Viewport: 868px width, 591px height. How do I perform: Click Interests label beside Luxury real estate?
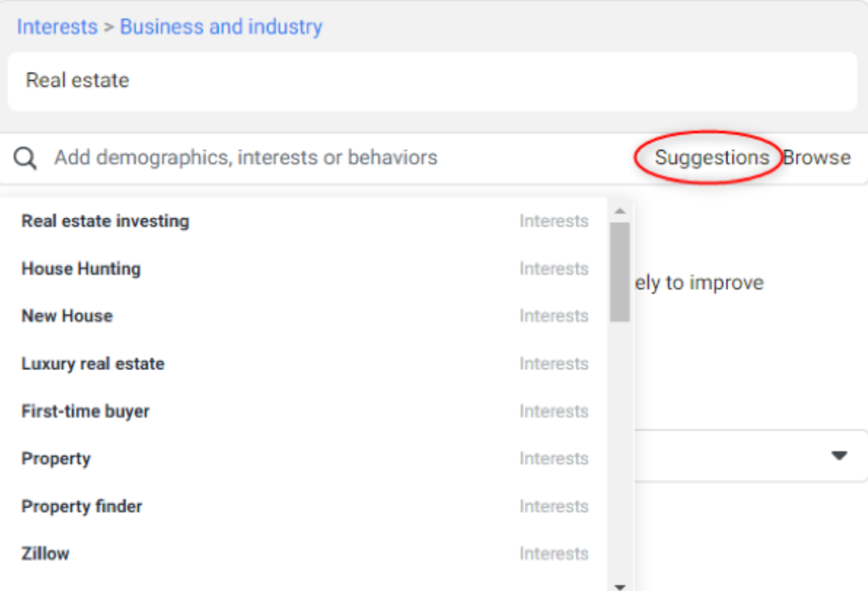[554, 363]
